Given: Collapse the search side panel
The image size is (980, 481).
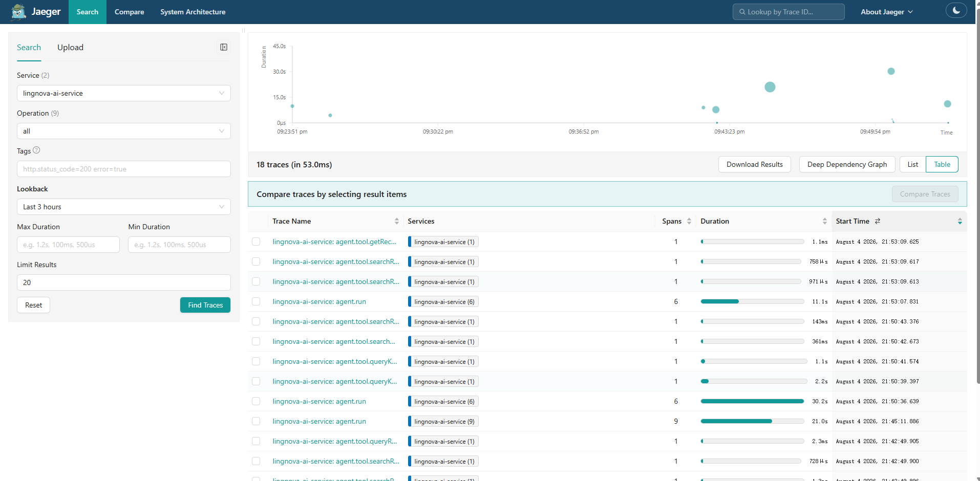Looking at the screenshot, I should 224,47.
